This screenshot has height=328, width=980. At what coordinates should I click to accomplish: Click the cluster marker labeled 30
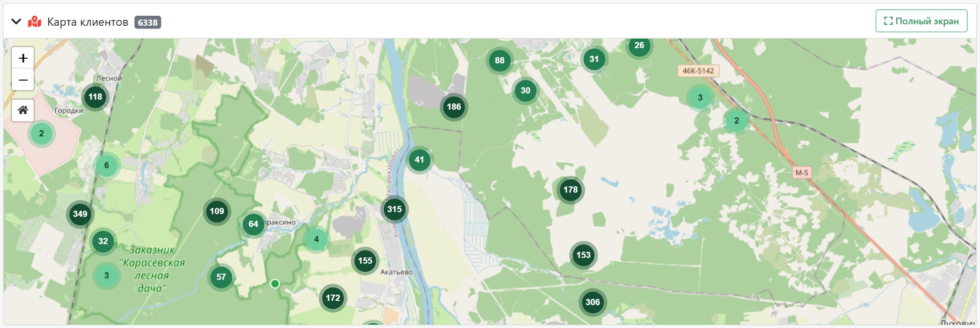526,91
